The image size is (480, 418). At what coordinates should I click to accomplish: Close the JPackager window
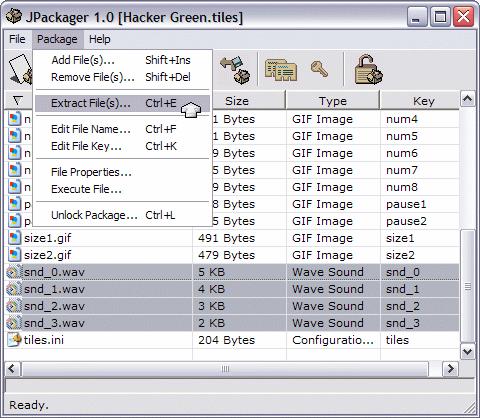464,16
